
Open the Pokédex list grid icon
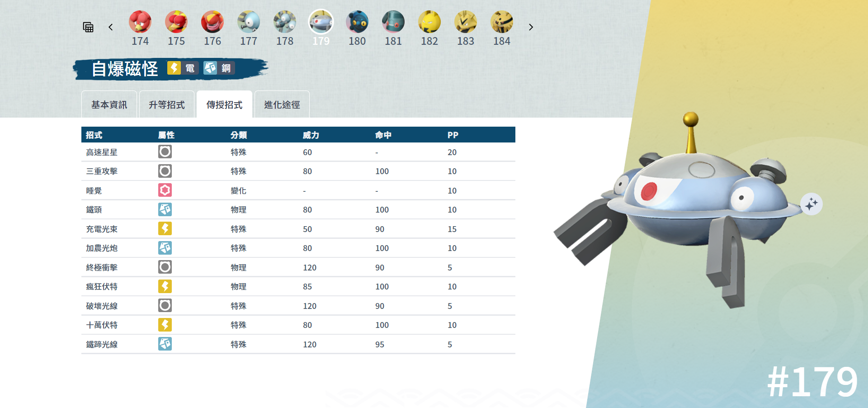[88, 27]
